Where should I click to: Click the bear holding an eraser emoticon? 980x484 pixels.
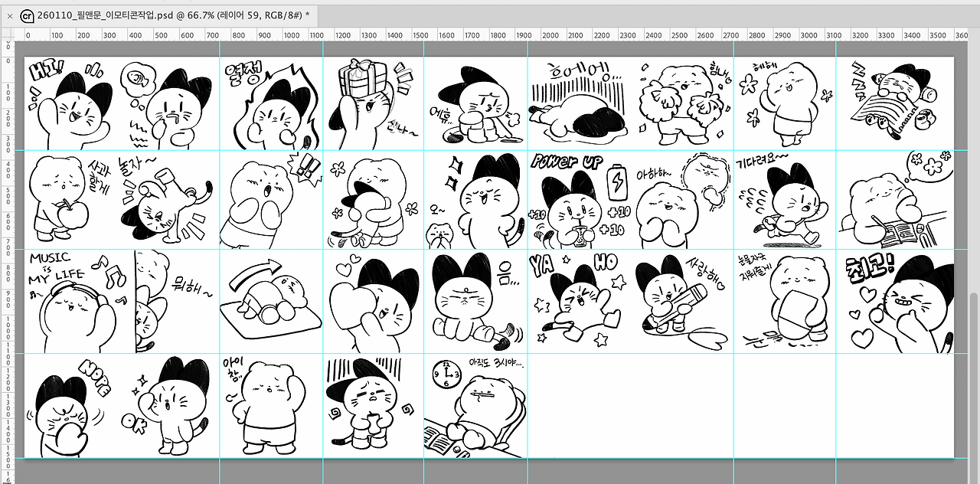[785, 300]
